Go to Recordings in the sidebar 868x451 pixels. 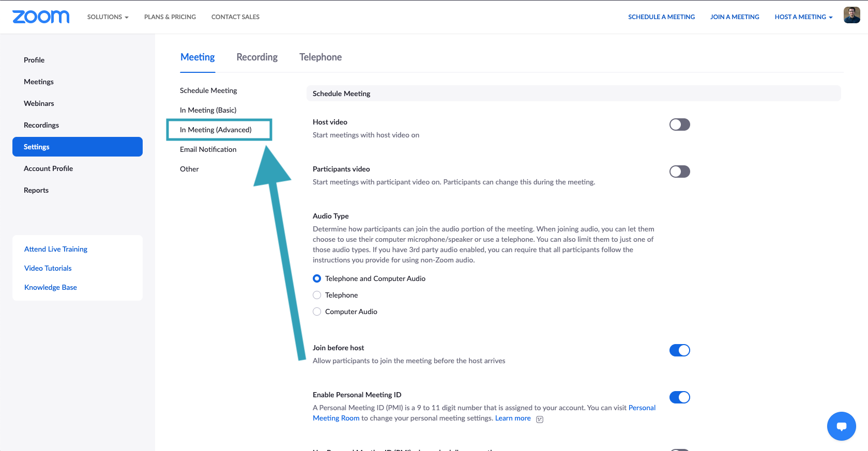(x=41, y=125)
